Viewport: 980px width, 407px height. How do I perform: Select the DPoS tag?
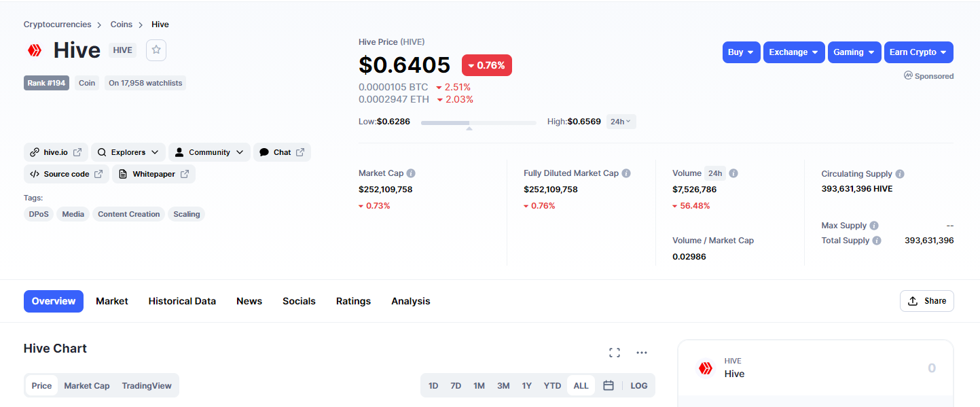39,214
